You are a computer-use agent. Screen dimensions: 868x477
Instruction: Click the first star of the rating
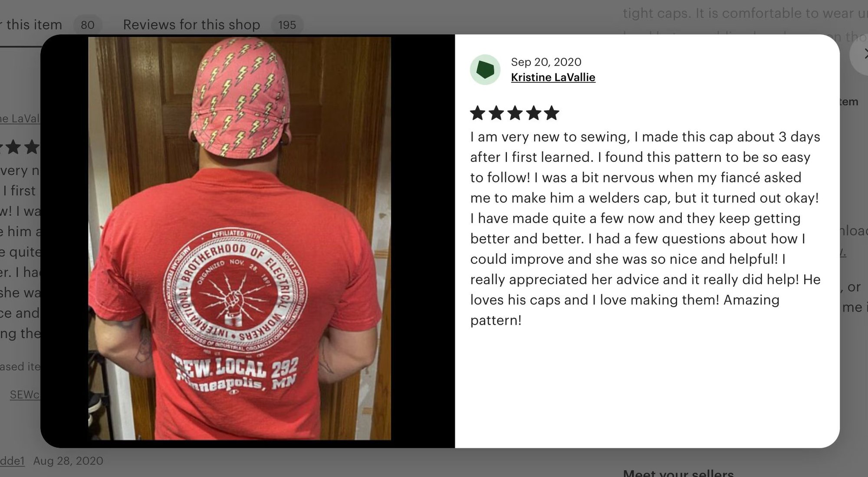coord(477,113)
